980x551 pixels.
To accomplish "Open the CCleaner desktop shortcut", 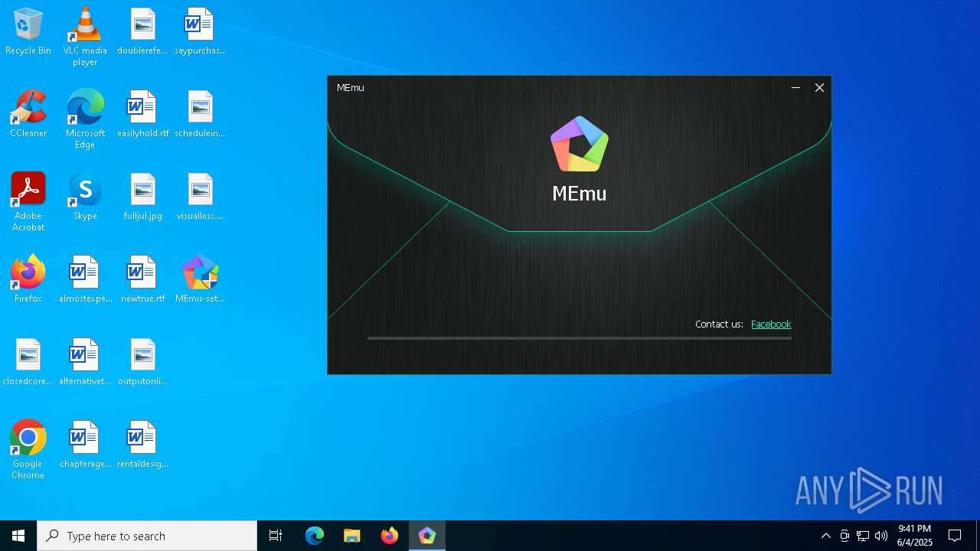I will point(28,115).
